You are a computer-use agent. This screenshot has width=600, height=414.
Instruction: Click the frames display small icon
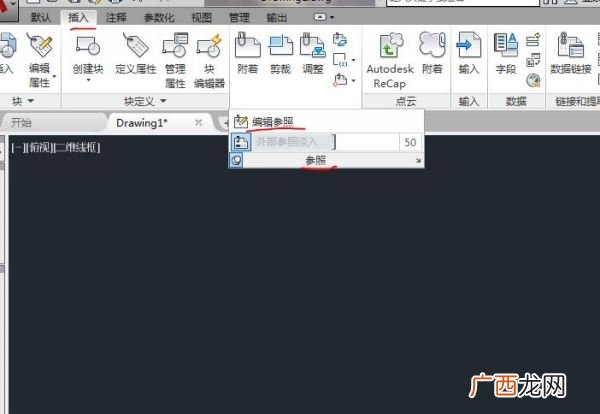[340, 60]
